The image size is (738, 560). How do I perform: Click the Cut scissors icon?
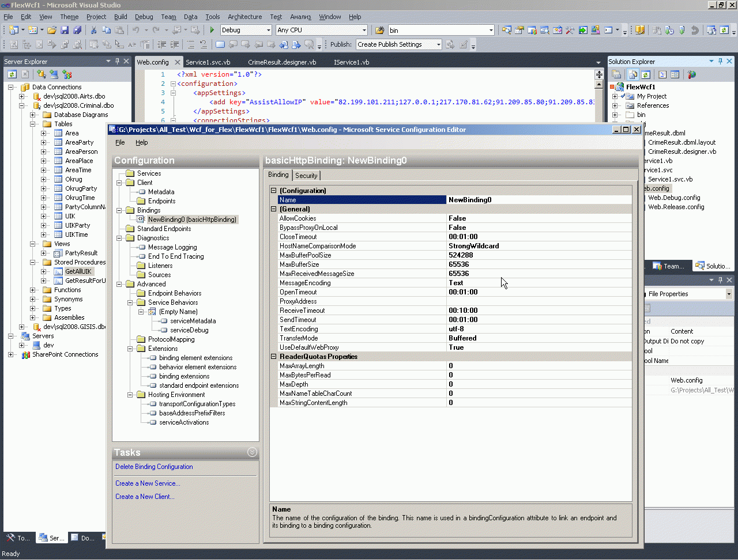click(93, 30)
